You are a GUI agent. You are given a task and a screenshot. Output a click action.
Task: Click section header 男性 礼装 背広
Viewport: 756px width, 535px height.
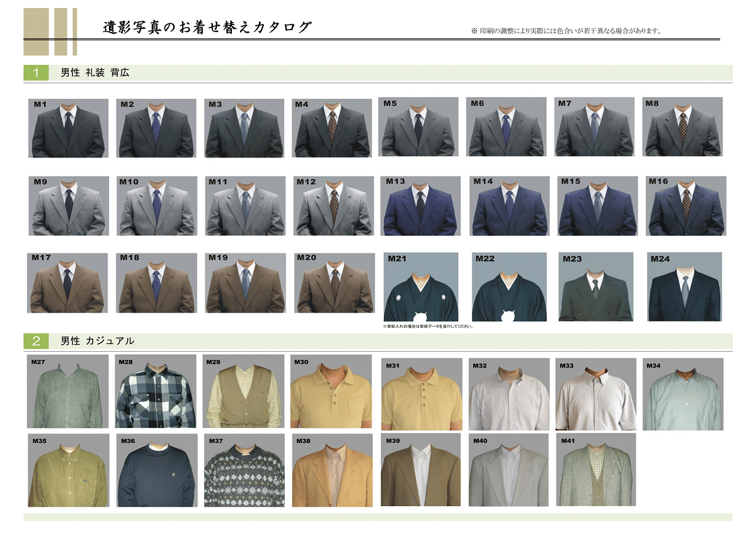pos(95,72)
